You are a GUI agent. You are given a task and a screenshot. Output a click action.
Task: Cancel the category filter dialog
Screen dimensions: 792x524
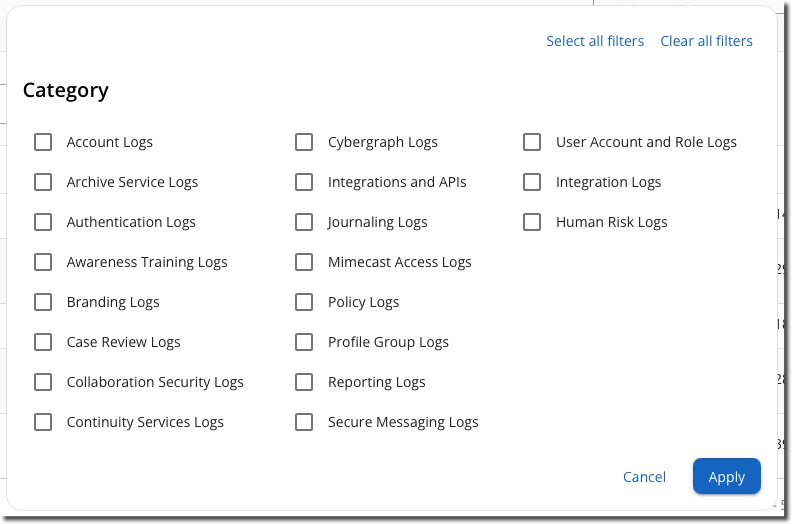644,477
